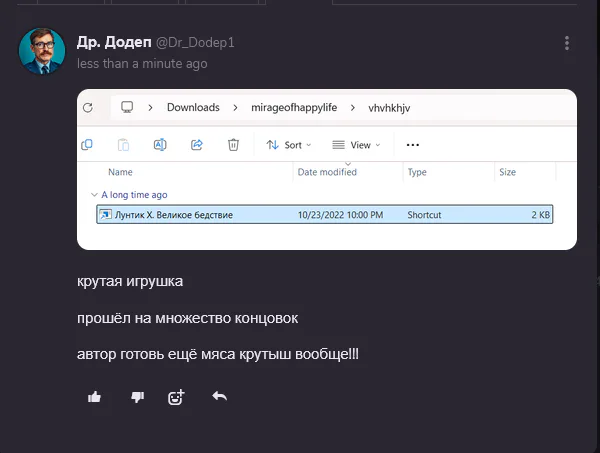Click the Share icon in Explorer toolbar
600x453 pixels.
(x=197, y=145)
